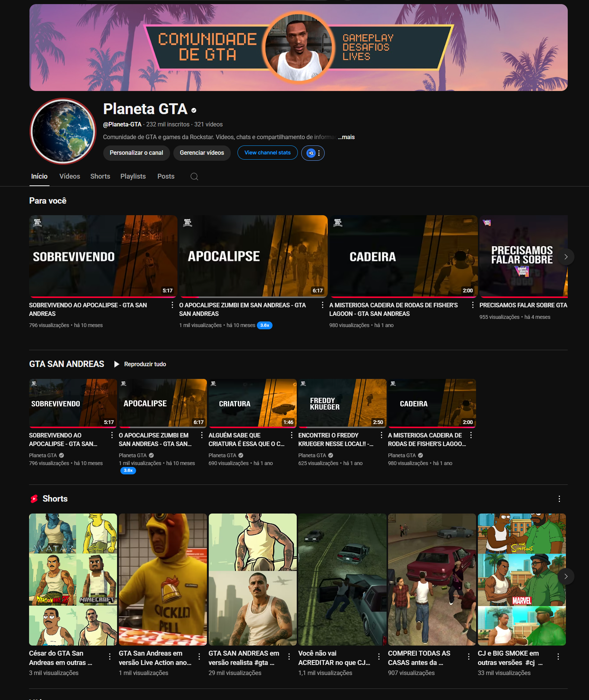Click the Para você section heading
The width and height of the screenshot is (589, 700).
[48, 201]
